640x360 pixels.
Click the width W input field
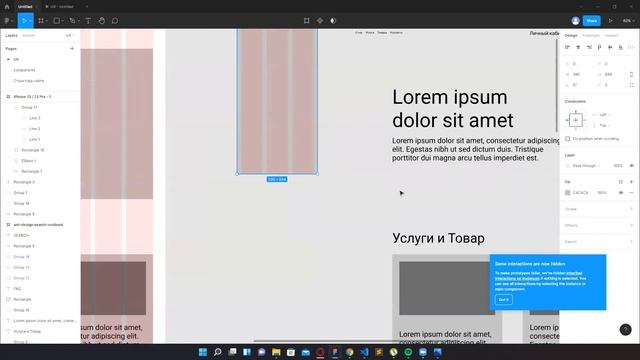point(576,74)
